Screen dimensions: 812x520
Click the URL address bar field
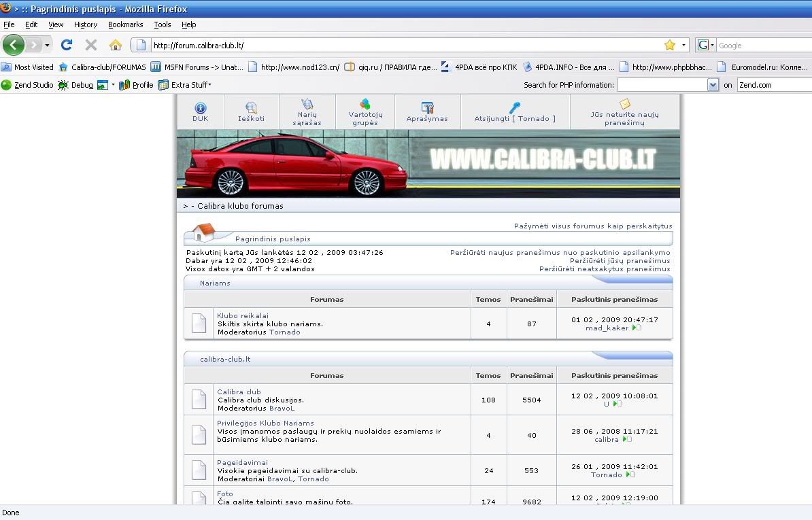pos(401,46)
